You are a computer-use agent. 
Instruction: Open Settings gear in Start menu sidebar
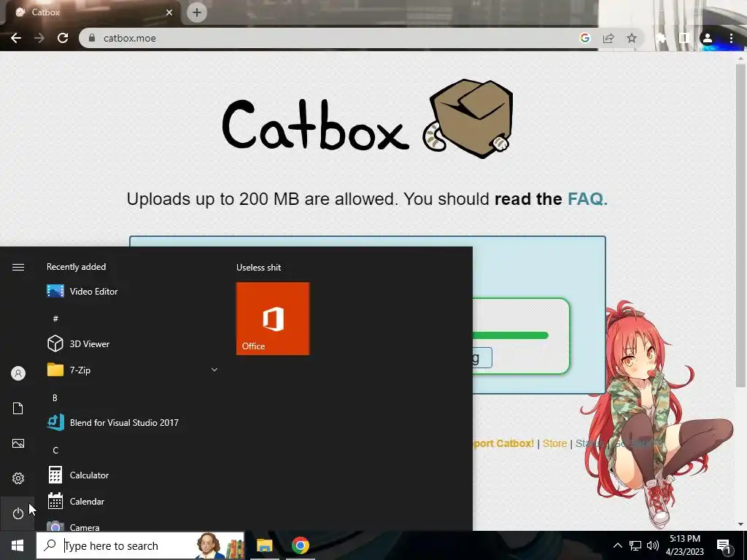tap(18, 478)
